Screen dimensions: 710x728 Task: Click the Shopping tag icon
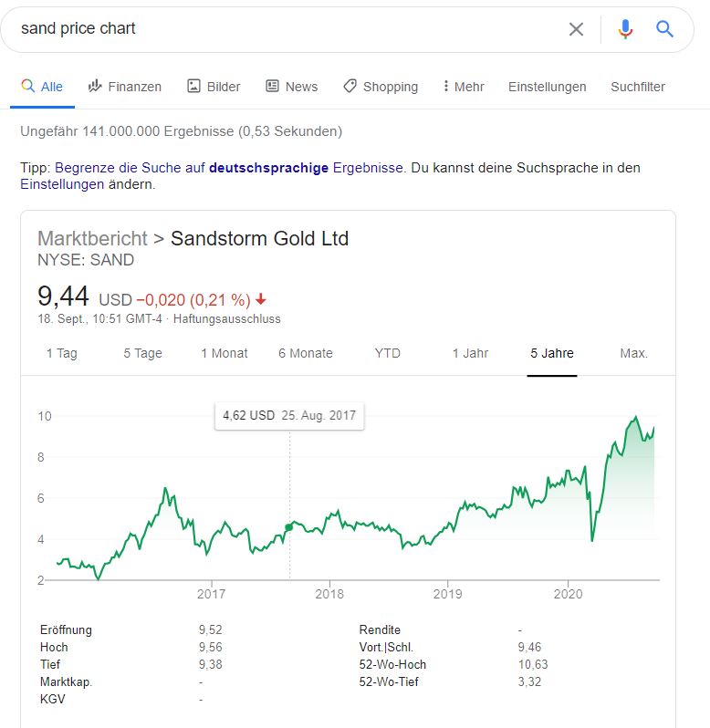click(x=350, y=86)
